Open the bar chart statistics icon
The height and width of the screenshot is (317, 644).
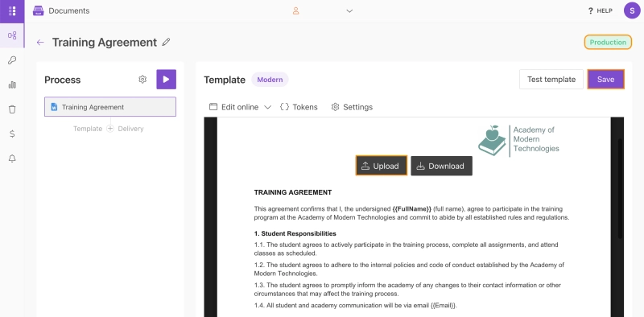coord(12,85)
